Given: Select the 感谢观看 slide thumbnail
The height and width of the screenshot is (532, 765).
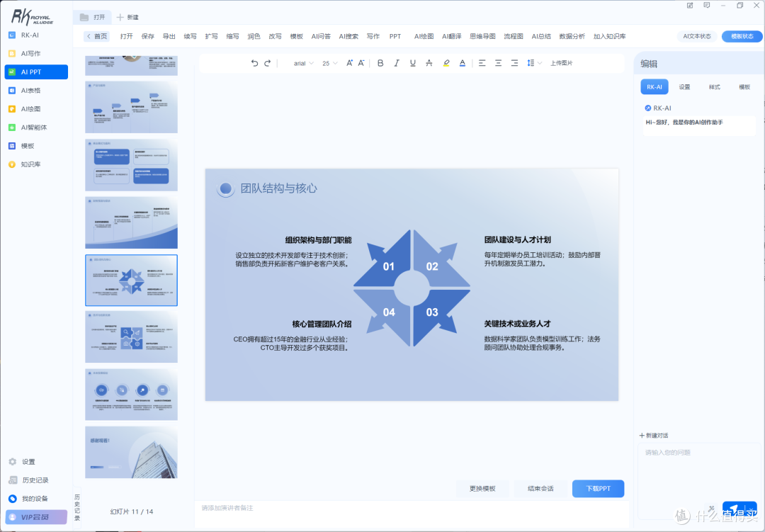Looking at the screenshot, I should [131, 452].
